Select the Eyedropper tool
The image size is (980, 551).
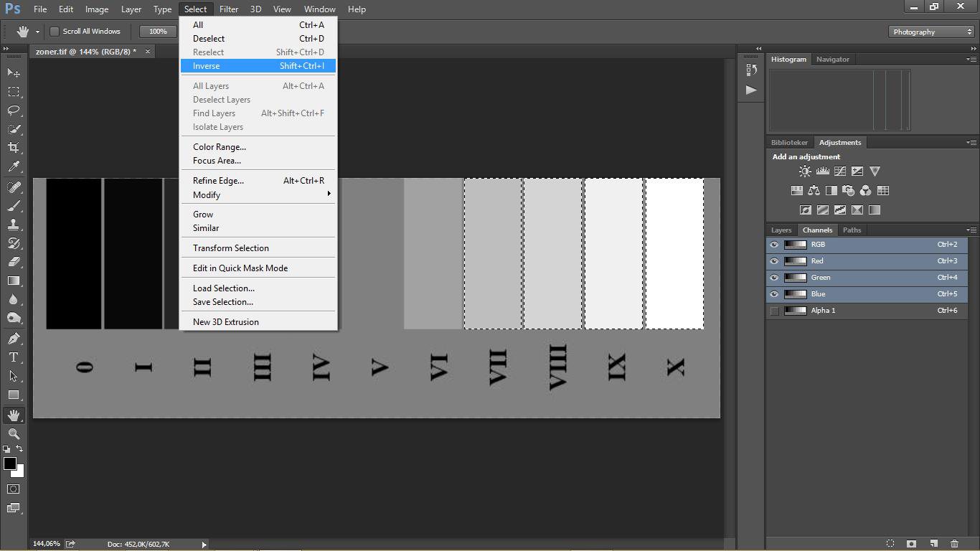point(14,166)
